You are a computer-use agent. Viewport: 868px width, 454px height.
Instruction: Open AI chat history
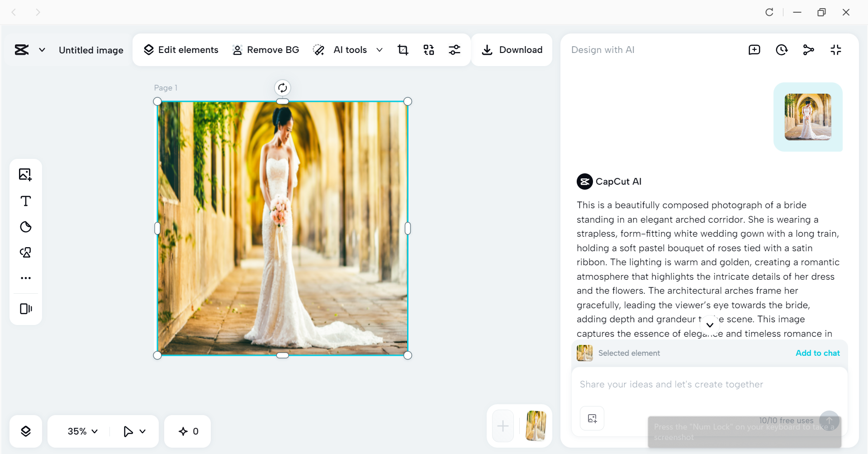click(782, 50)
